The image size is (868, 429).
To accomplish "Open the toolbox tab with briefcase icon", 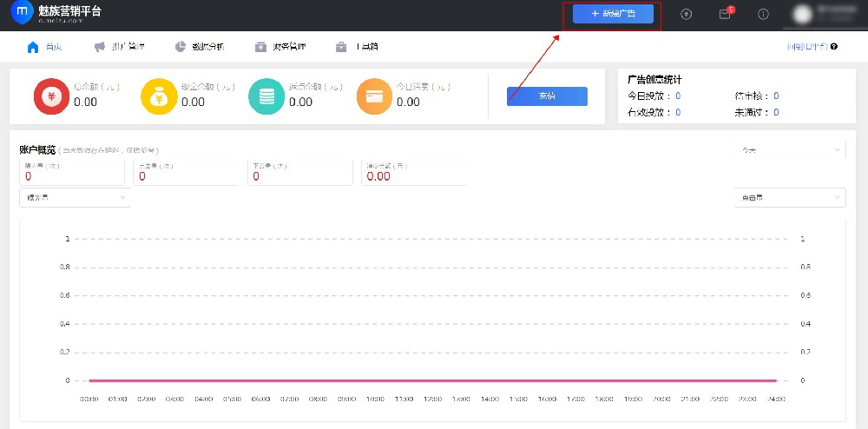I will click(357, 47).
